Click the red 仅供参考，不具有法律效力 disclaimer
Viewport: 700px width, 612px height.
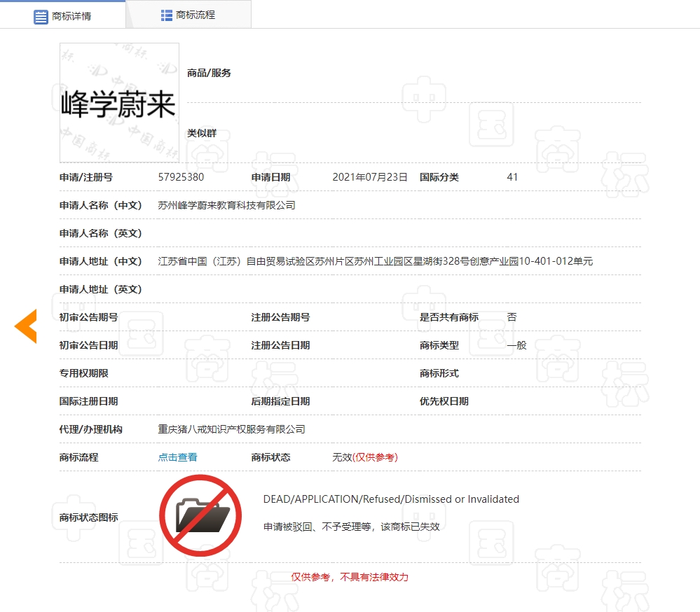[350, 577]
